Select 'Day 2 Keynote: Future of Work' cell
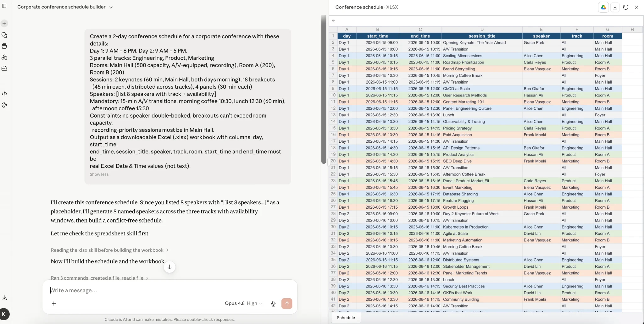The height and width of the screenshot is (324, 644). click(482, 214)
